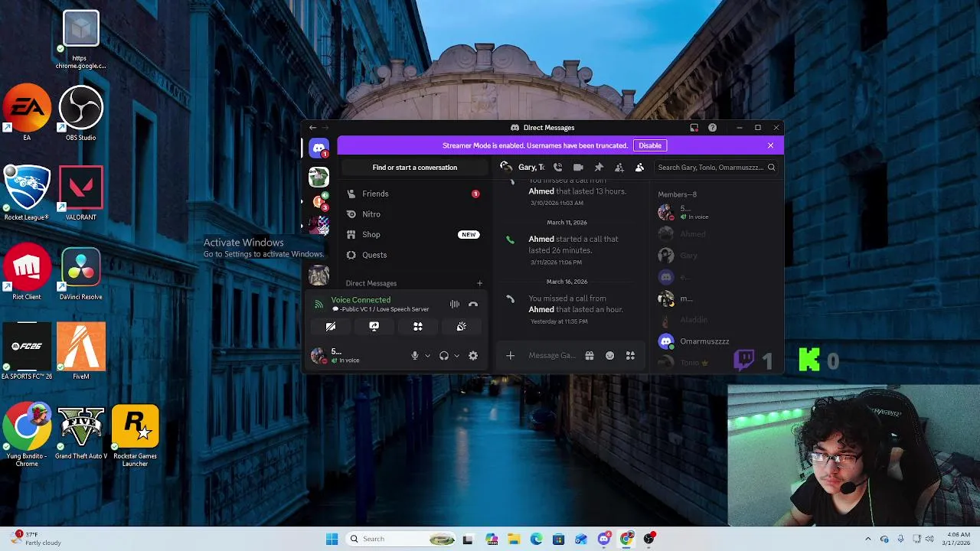Open the Nitro page

[413, 214]
